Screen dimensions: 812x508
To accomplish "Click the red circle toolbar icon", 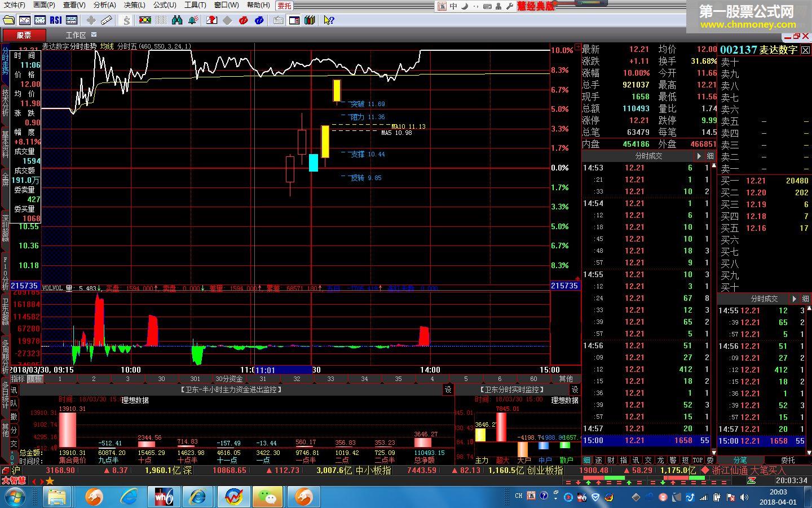I will [243, 20].
